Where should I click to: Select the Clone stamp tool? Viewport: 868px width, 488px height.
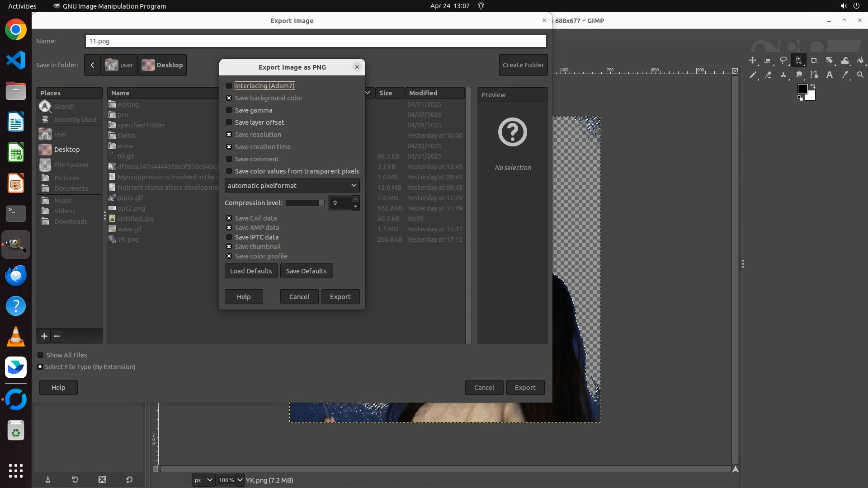(x=783, y=75)
